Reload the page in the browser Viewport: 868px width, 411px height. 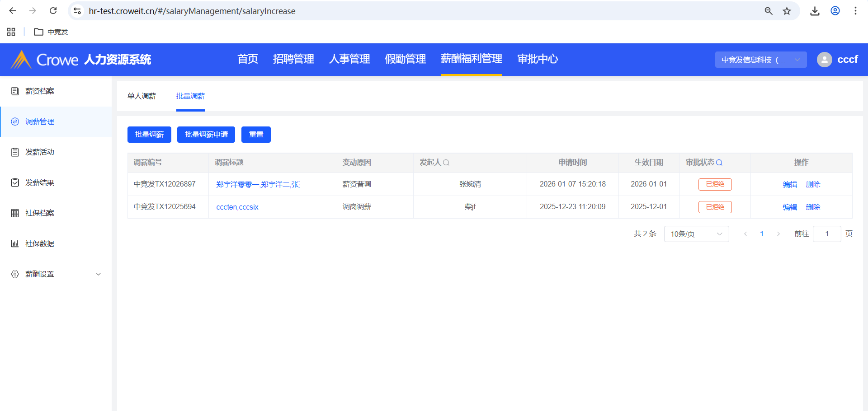[53, 11]
